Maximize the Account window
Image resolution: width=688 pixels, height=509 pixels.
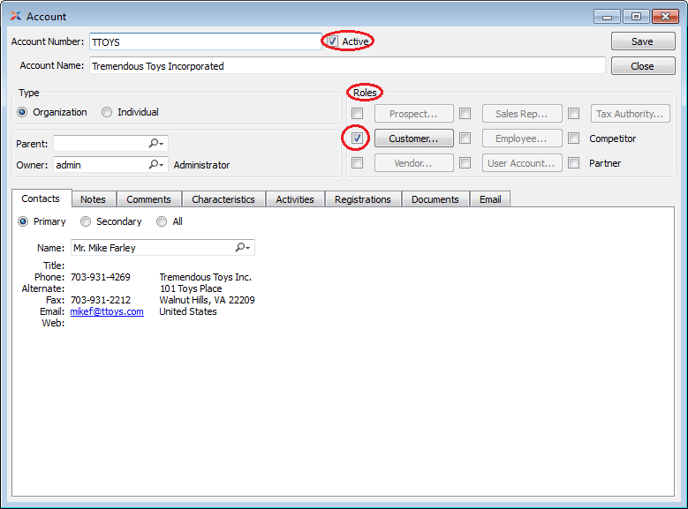pos(636,16)
